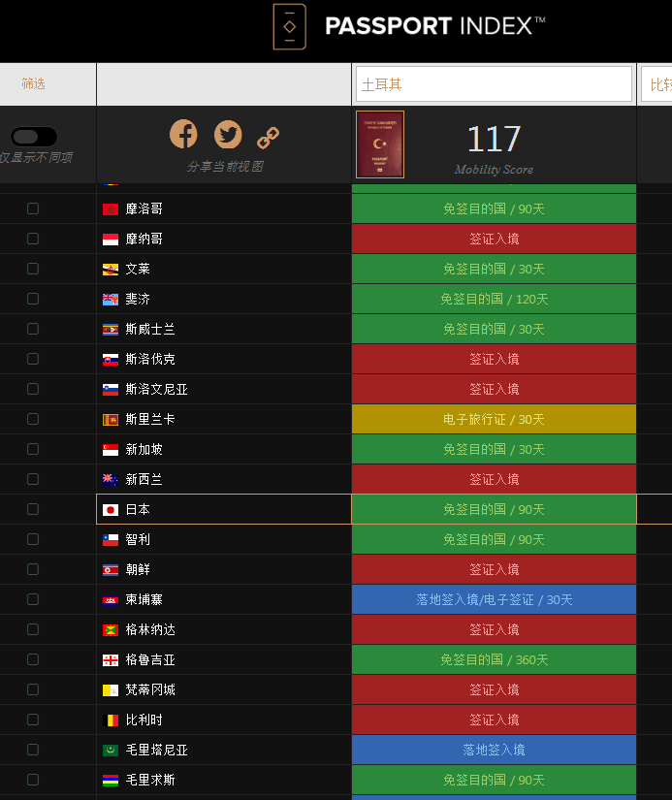Image resolution: width=672 pixels, height=800 pixels.
Task: Tick checkbox for 日本 row
Action: pyautogui.click(x=33, y=509)
